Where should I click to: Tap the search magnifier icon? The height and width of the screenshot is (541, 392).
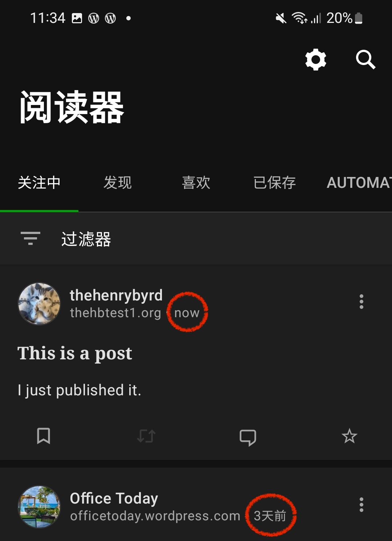[x=366, y=60]
